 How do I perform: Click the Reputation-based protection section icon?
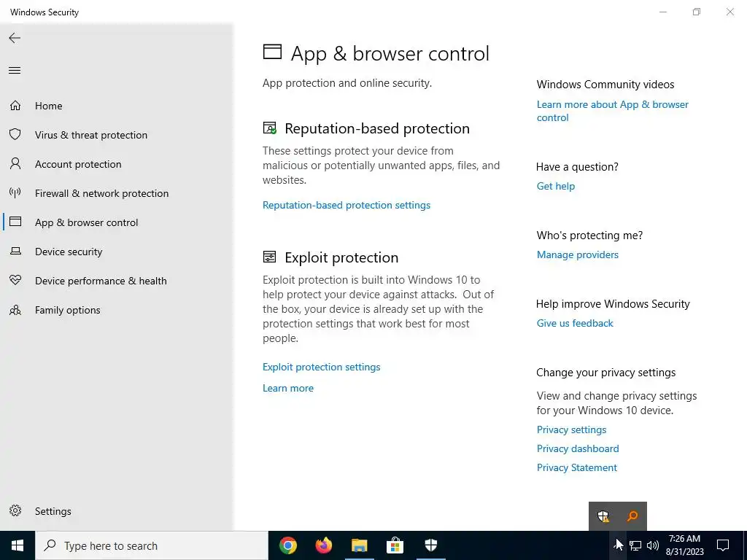(x=270, y=128)
